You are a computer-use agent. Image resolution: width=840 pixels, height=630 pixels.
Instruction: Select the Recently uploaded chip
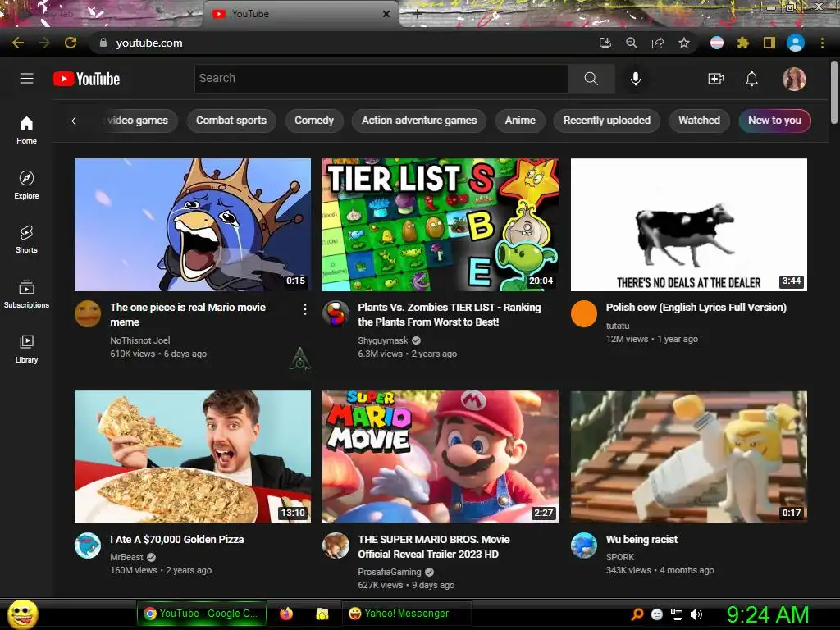tap(607, 121)
